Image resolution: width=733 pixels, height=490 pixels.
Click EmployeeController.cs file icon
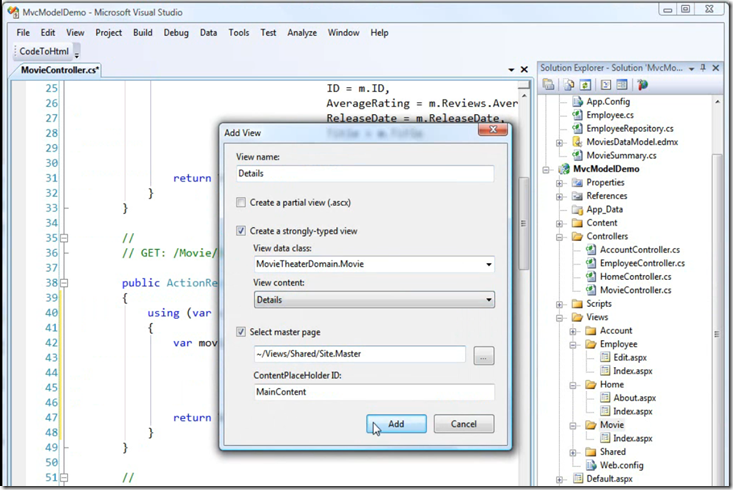coord(591,263)
